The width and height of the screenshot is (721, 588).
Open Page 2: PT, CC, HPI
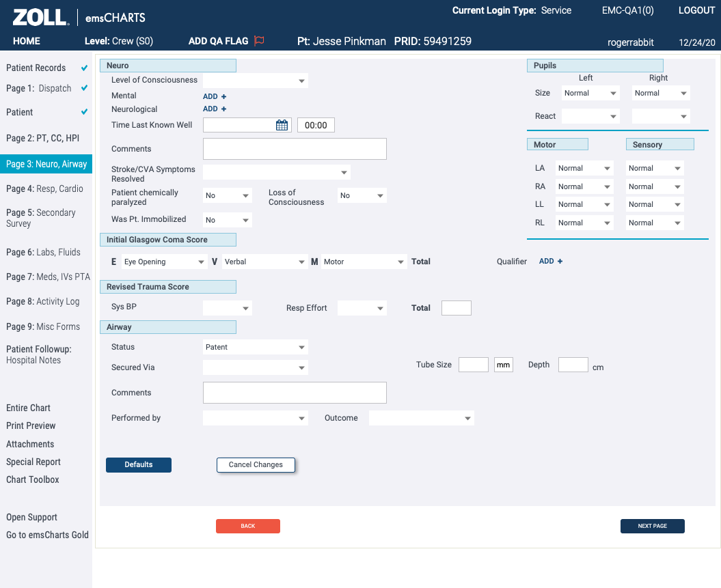tap(43, 138)
